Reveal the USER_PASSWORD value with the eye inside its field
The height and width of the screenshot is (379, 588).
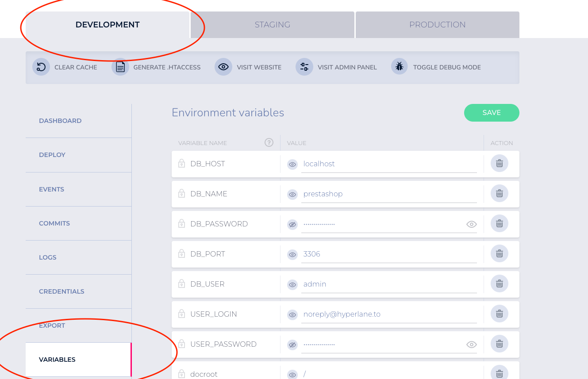[472, 345]
